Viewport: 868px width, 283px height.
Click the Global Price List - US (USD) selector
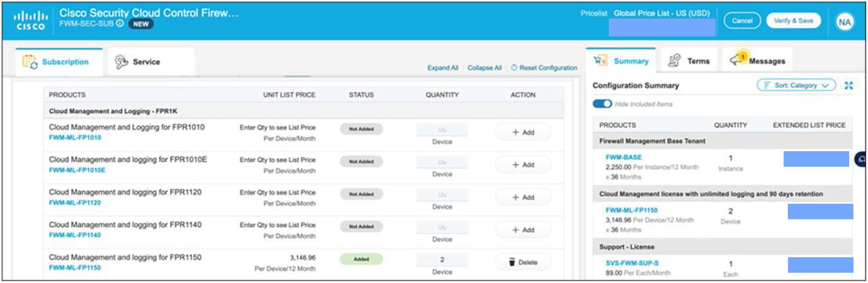pyautogui.click(x=661, y=13)
